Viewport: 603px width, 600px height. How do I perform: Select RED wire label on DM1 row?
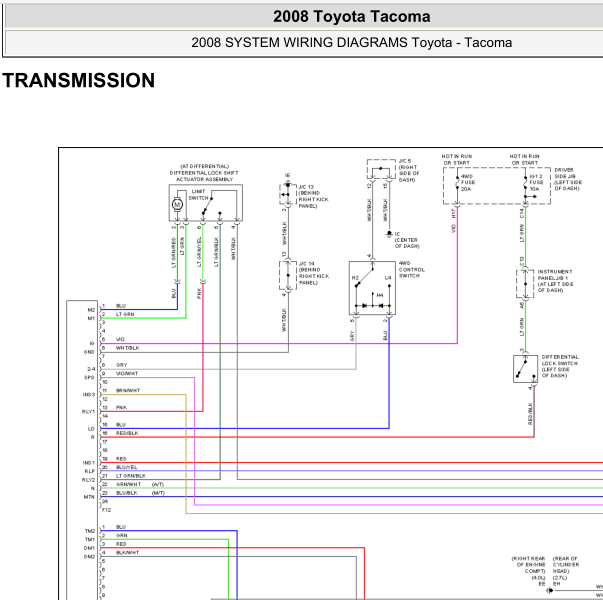121,544
